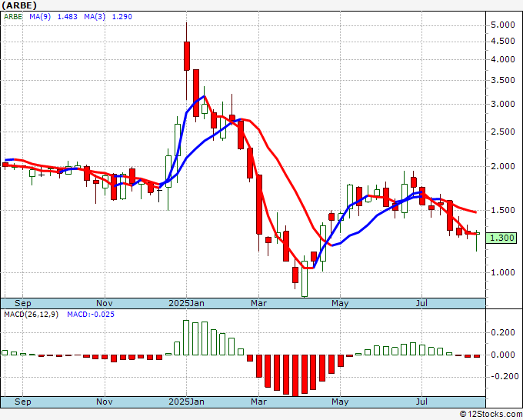Click the 0.200 MACD axis label
Screen dimensions: 523x420
click(503, 332)
